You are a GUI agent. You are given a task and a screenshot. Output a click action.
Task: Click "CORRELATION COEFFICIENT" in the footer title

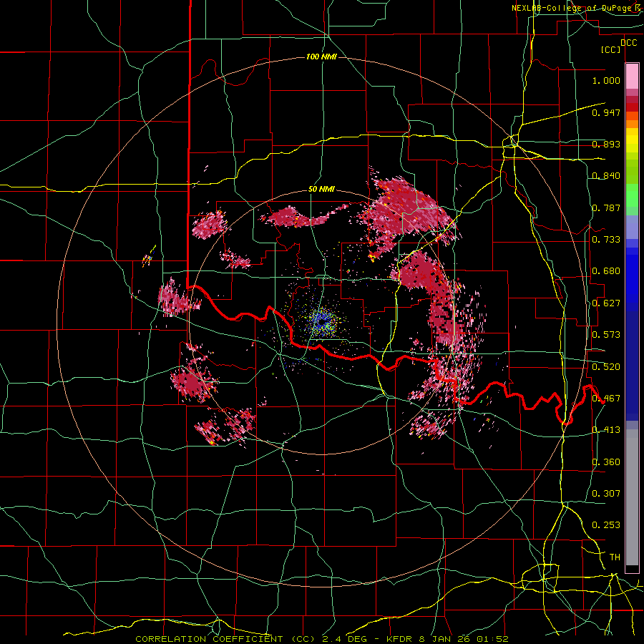point(209,639)
